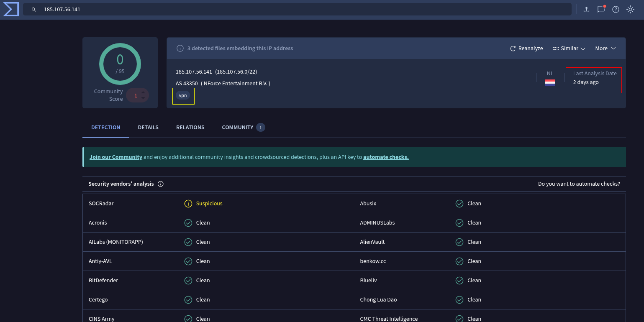This screenshot has width=644, height=322.
Task: Click the search field containing 185.107.56.141
Action: click(293, 9)
